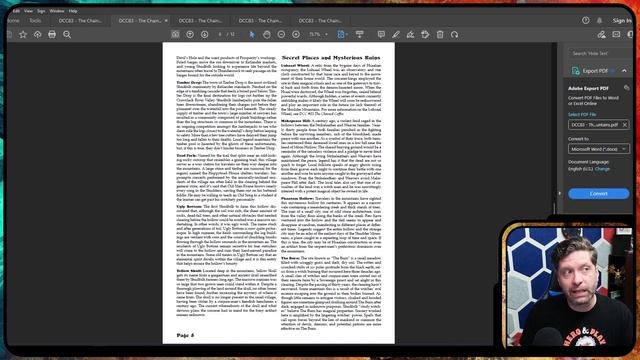The height and width of the screenshot is (360, 640).
Task: Print the document using the printer icon
Action: [x=52, y=35]
